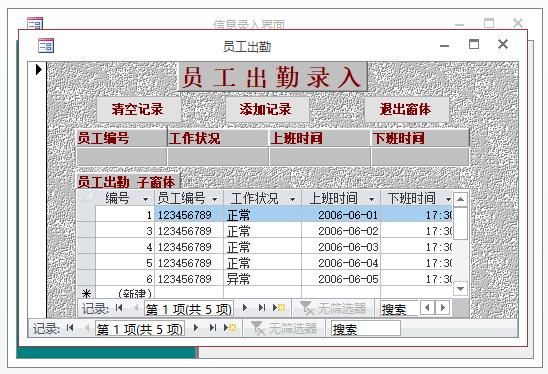The height and width of the screenshot is (374, 548).
Task: Close the 信息录入界面 background window
Action: pyautogui.click(x=518, y=23)
